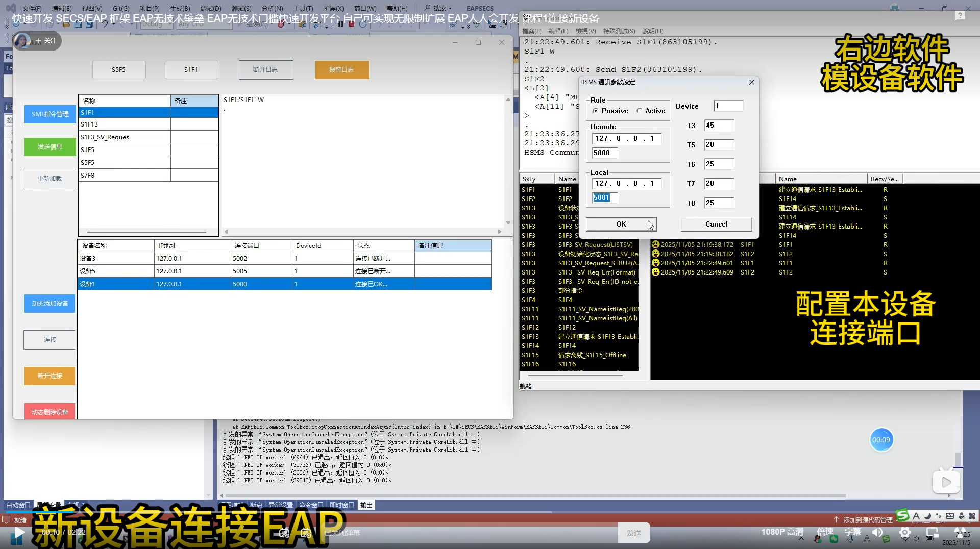
Task: Open the 特殊測試(S) menu in simulator
Action: coord(619,31)
